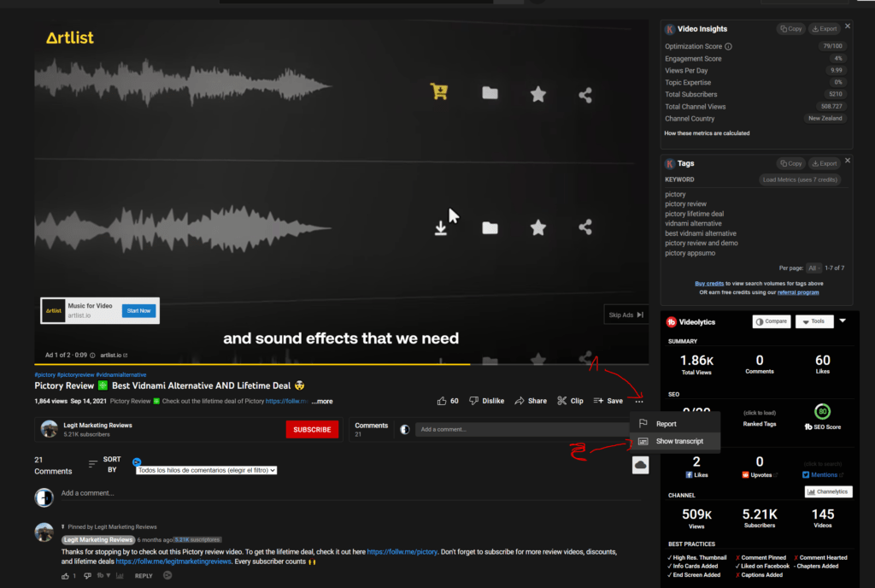Save the video to a playlist

point(608,401)
